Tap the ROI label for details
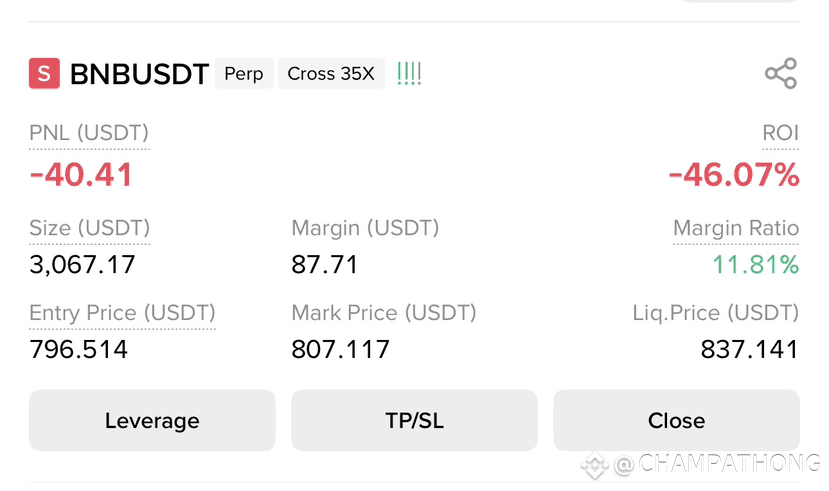 780,133
